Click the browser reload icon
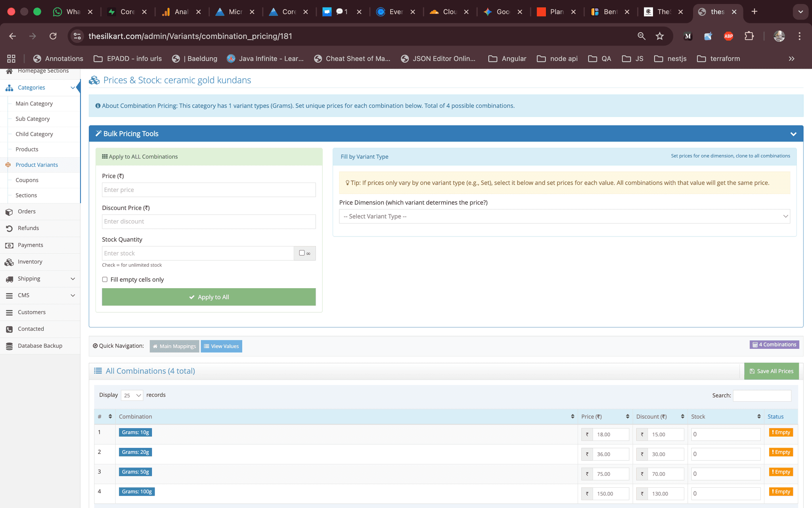The height and width of the screenshot is (508, 812). pyautogui.click(x=53, y=36)
